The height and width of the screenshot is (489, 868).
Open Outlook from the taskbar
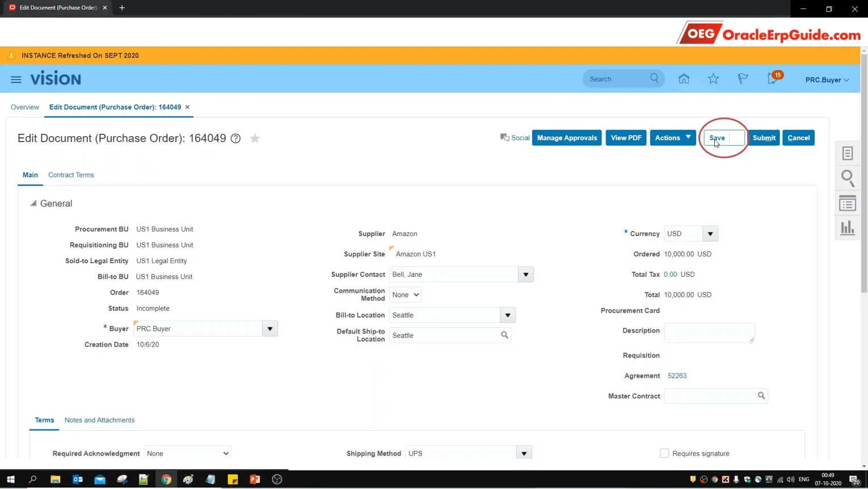pyautogui.click(x=78, y=479)
